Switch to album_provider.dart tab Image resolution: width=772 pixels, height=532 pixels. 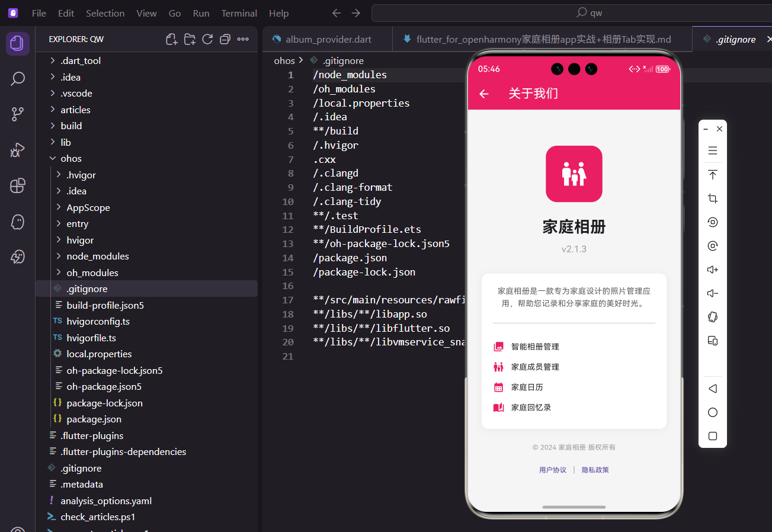pos(328,40)
